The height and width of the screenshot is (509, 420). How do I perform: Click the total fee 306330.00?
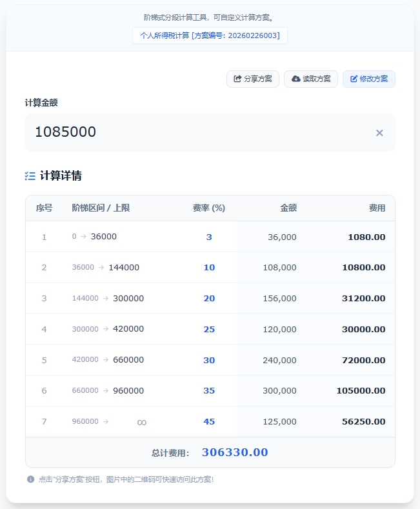click(235, 452)
